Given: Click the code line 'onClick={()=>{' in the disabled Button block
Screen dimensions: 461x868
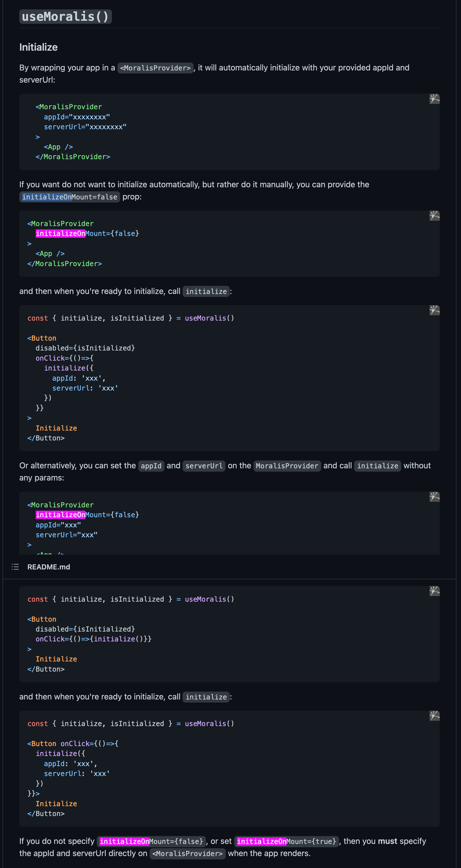Looking at the screenshot, I should tap(65, 358).
